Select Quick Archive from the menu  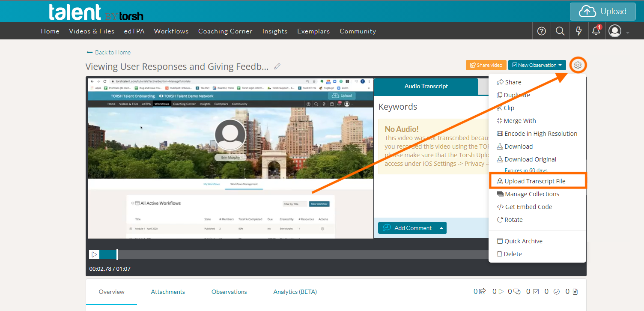coord(523,241)
